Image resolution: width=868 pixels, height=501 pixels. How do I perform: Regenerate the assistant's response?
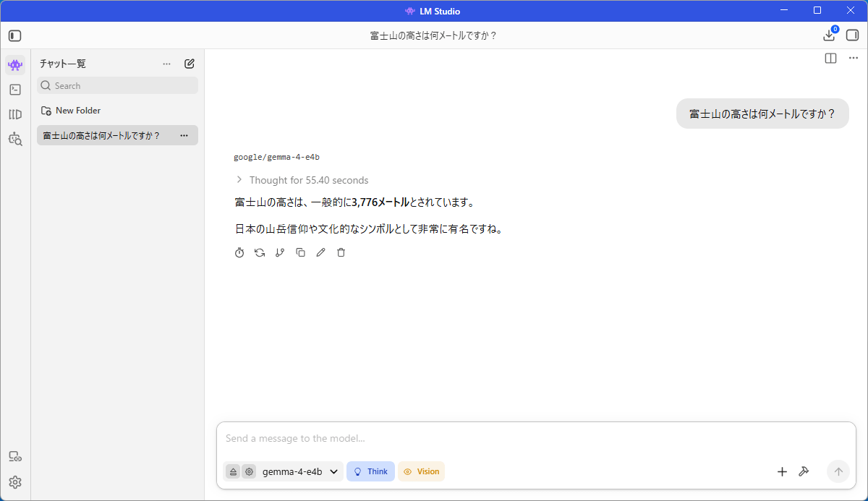pos(260,252)
